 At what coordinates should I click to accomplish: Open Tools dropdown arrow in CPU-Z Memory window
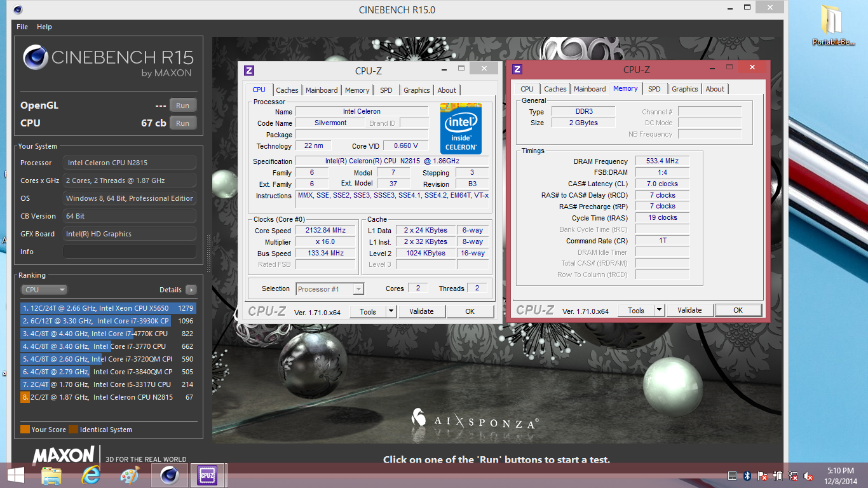(x=659, y=310)
